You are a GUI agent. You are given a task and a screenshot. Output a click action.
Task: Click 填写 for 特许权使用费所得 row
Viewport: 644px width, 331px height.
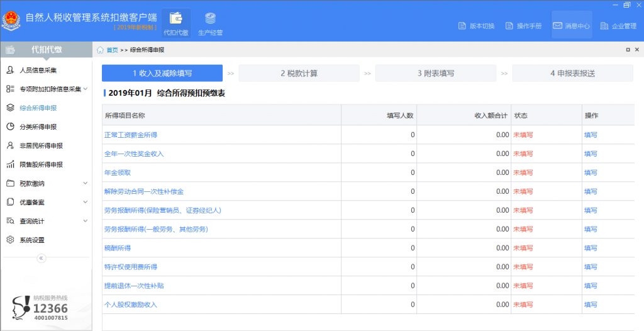point(591,267)
